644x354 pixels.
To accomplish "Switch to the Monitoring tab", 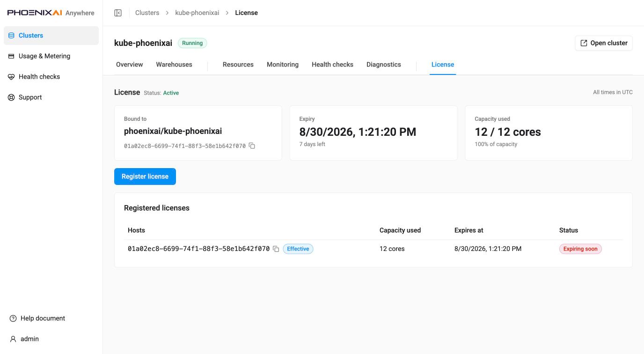I will pos(283,65).
